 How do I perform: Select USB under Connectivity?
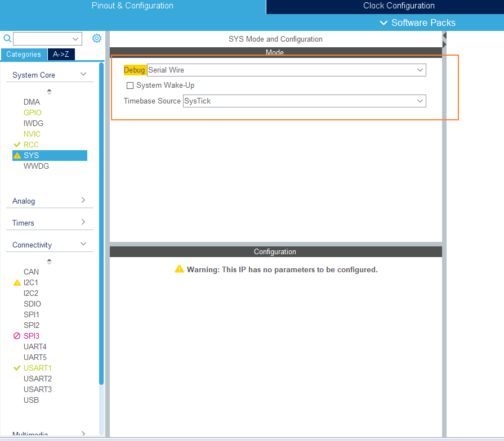coord(31,400)
